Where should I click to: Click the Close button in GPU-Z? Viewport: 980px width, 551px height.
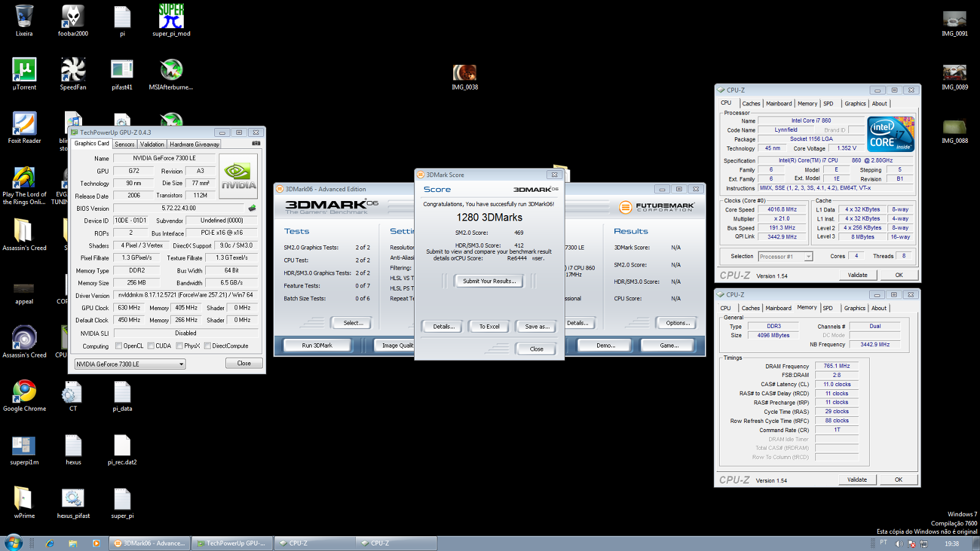point(244,363)
